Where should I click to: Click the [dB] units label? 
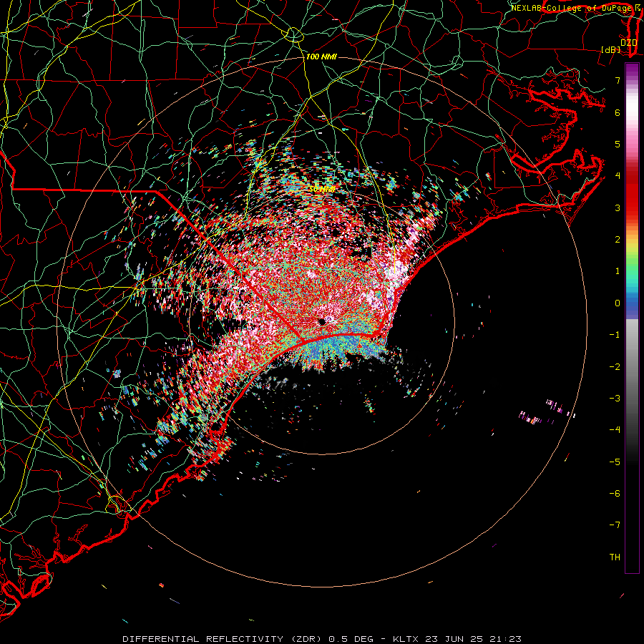[610, 49]
